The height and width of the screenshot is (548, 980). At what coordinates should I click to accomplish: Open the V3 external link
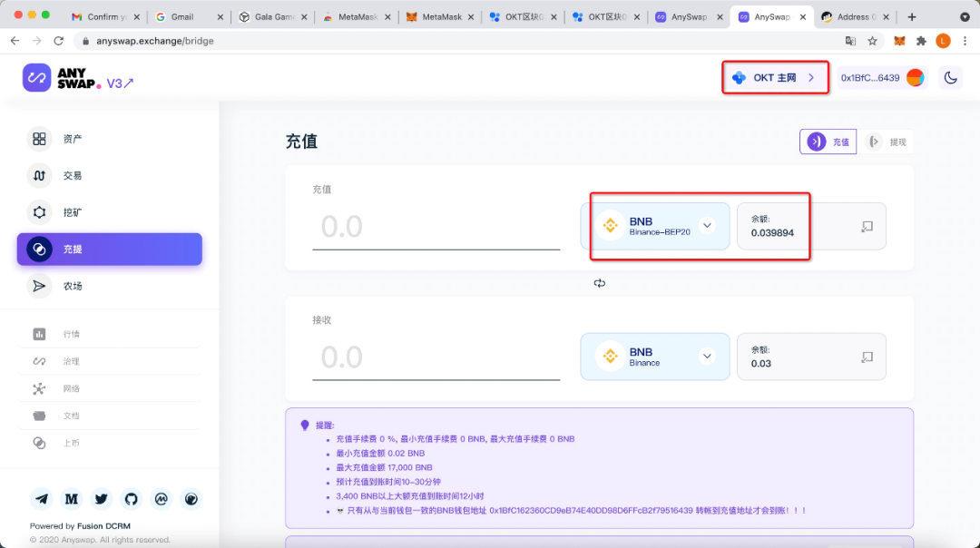click(120, 83)
